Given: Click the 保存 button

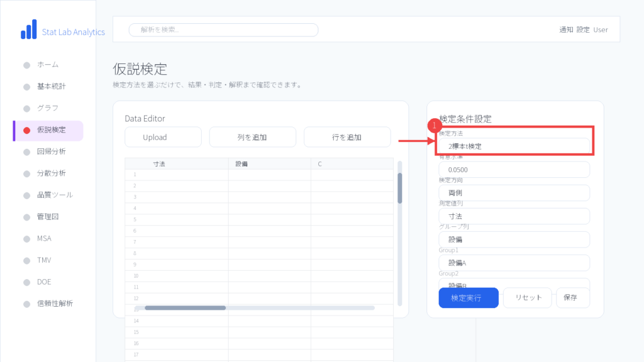Looking at the screenshot, I should tap(573, 298).
